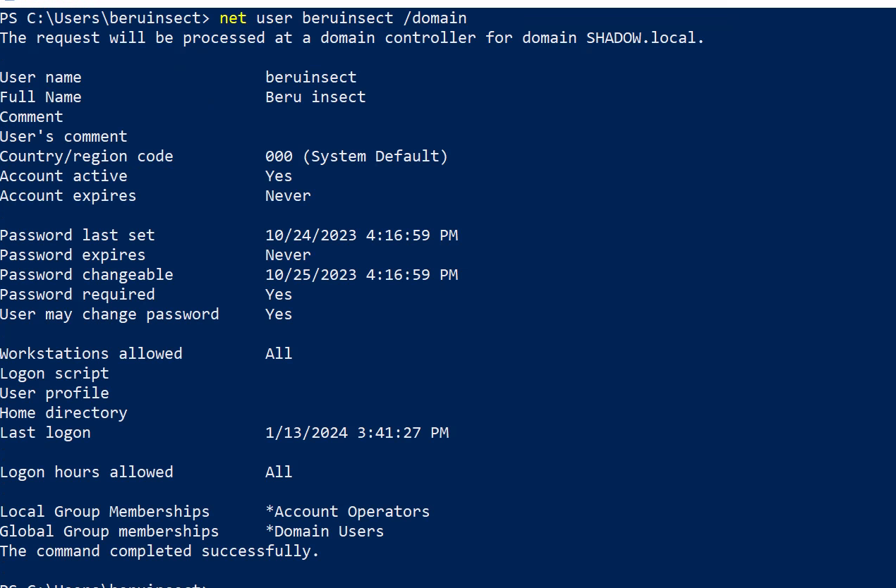Click the 'Never' value beside Password expires
This screenshot has height=588, width=896.
tap(287, 255)
